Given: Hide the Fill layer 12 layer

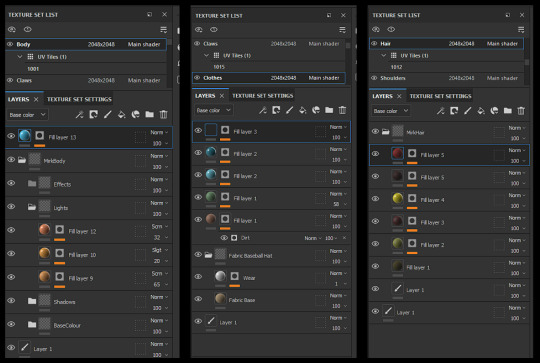Looking at the screenshot, I should (11, 230).
